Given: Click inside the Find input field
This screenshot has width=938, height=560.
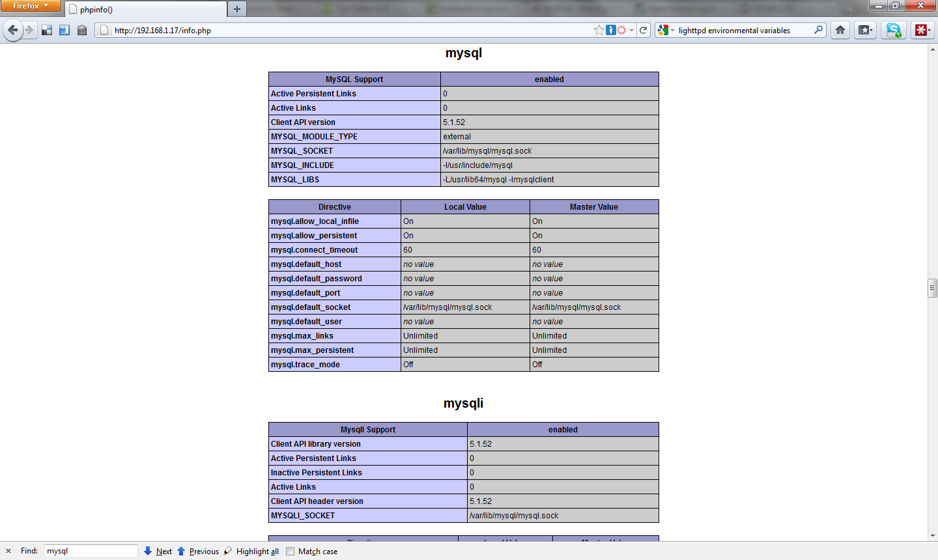Looking at the screenshot, I should (x=90, y=550).
